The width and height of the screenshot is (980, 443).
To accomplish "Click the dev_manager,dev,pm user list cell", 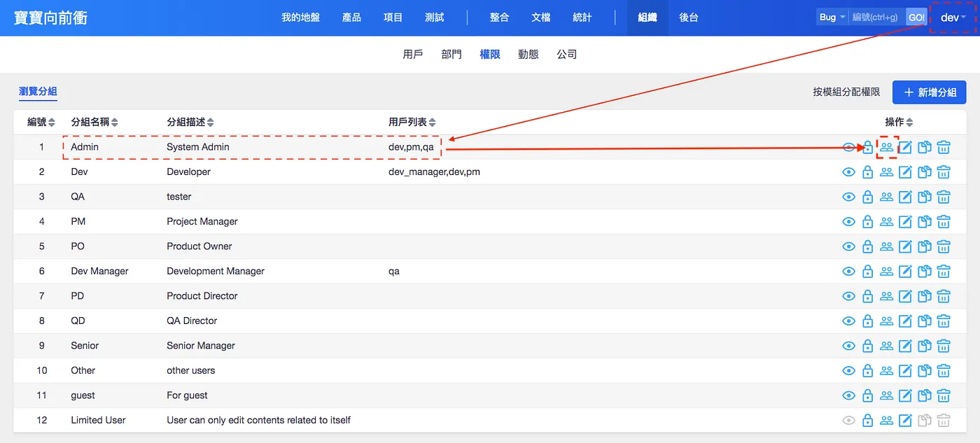I will pyautogui.click(x=434, y=171).
